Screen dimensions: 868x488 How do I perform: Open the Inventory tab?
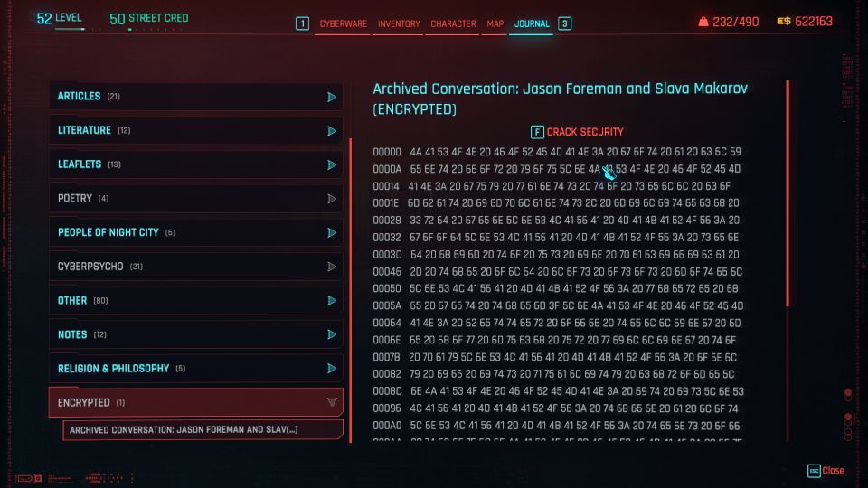click(399, 23)
